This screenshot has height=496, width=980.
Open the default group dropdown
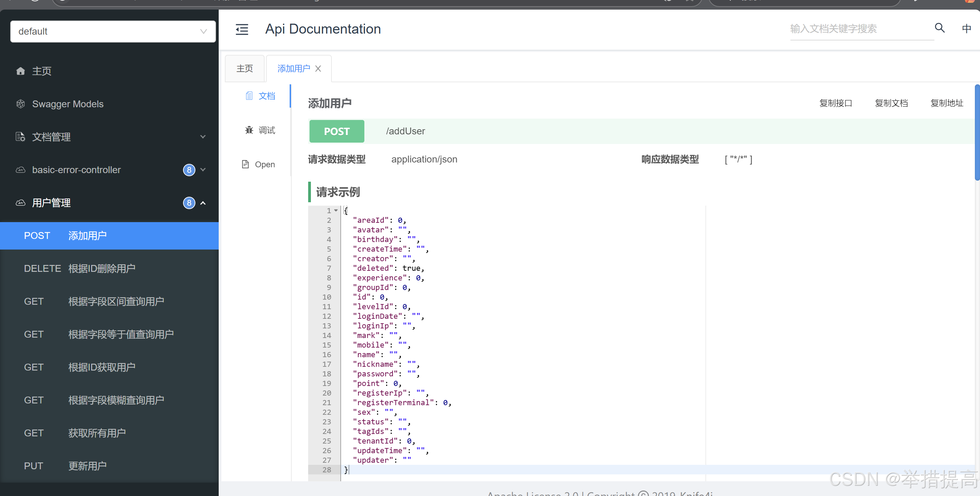(113, 31)
